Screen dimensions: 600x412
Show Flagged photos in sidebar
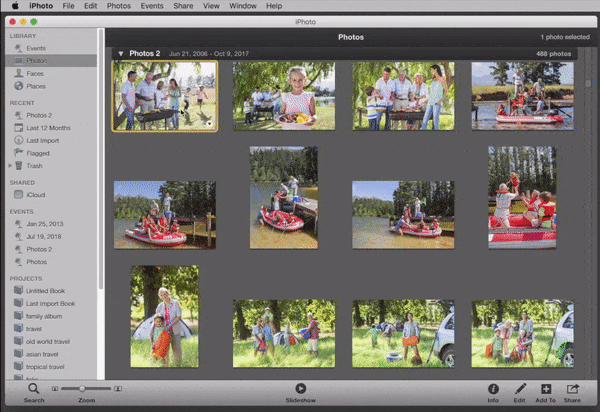[39, 153]
